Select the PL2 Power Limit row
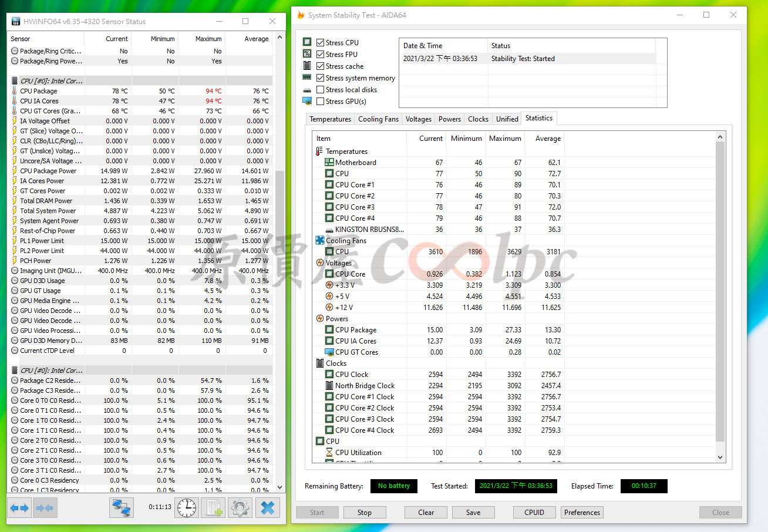The height and width of the screenshot is (532, 768). 140,251
